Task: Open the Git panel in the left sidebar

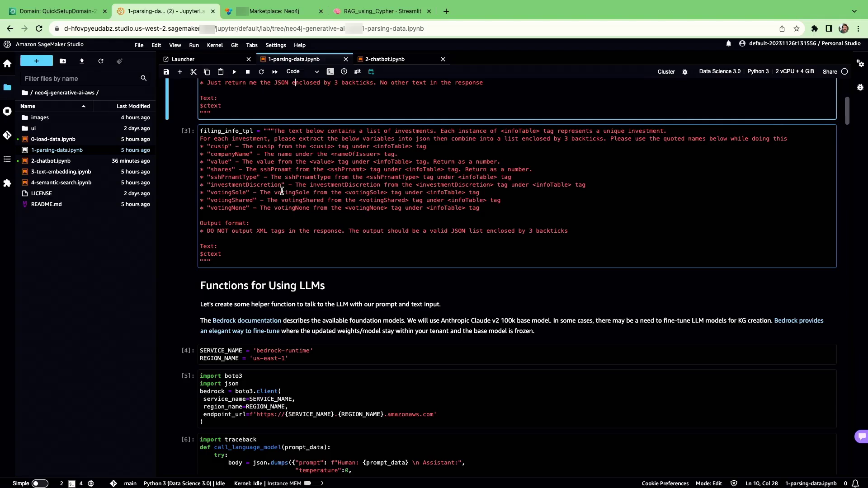Action: (x=7, y=135)
